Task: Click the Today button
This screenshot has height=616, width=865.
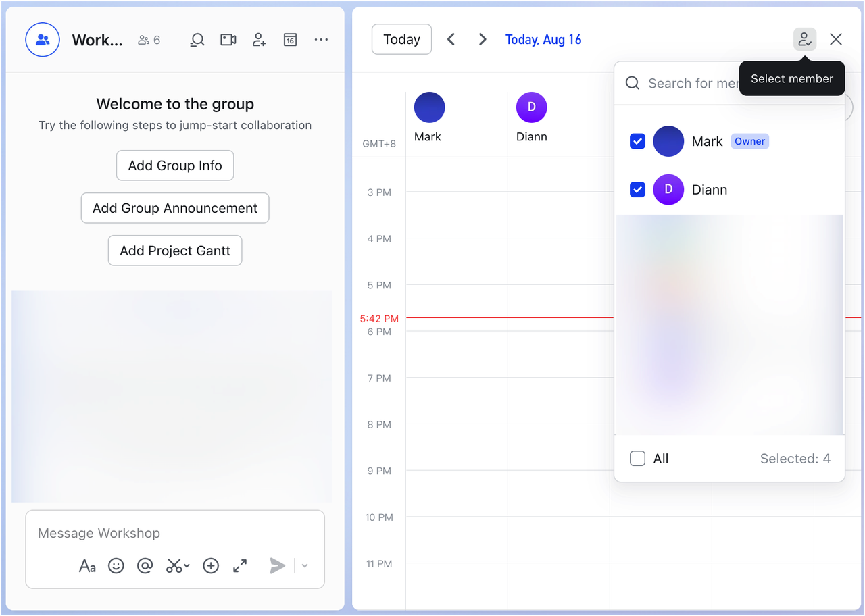Action: pyautogui.click(x=401, y=39)
